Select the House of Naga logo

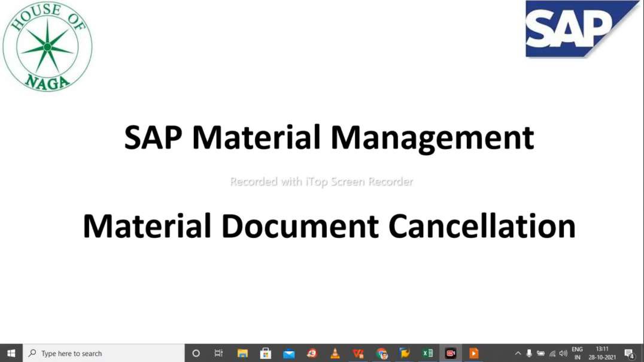(47, 46)
